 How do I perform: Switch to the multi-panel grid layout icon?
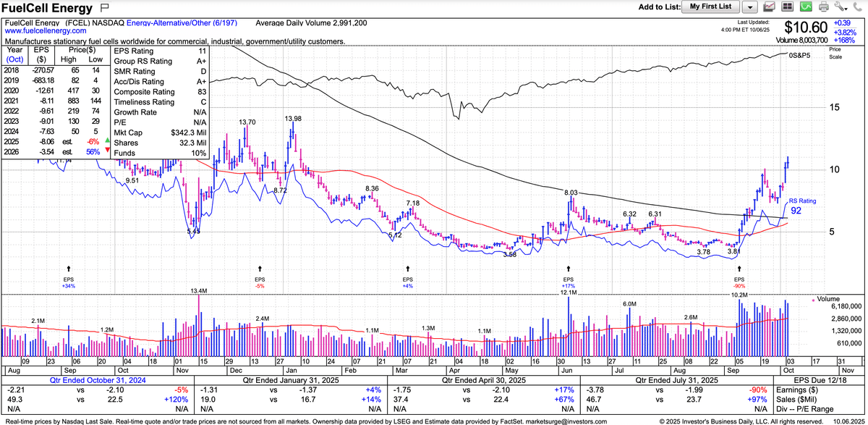(788, 7)
